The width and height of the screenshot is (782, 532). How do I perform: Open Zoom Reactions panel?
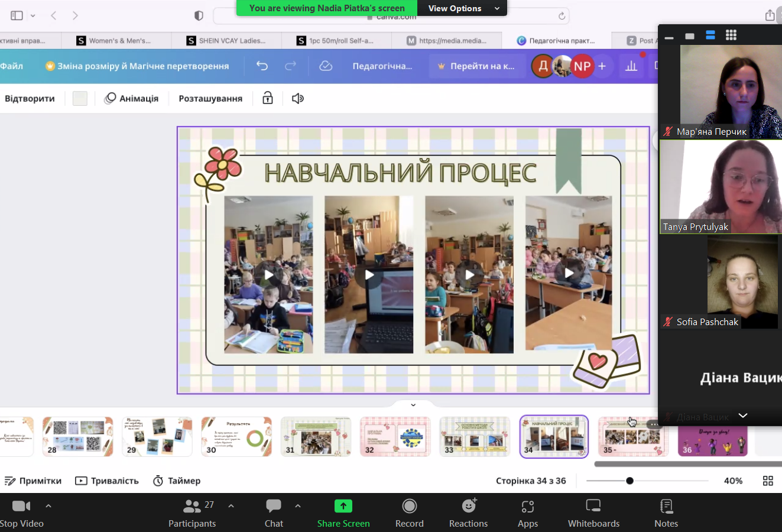point(468,513)
